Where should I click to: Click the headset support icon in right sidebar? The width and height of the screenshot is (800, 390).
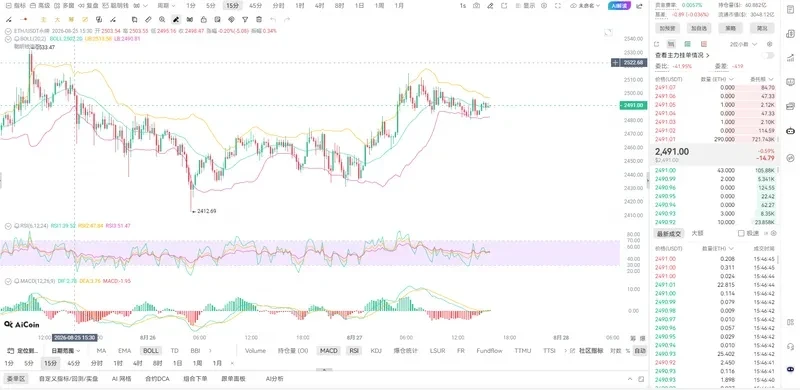click(x=791, y=347)
